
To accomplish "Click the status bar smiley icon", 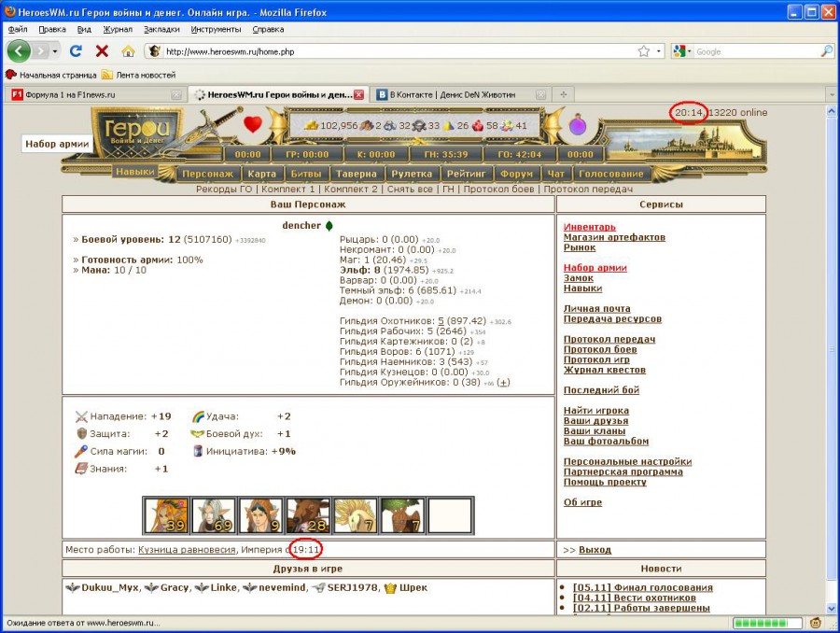I will [816, 623].
